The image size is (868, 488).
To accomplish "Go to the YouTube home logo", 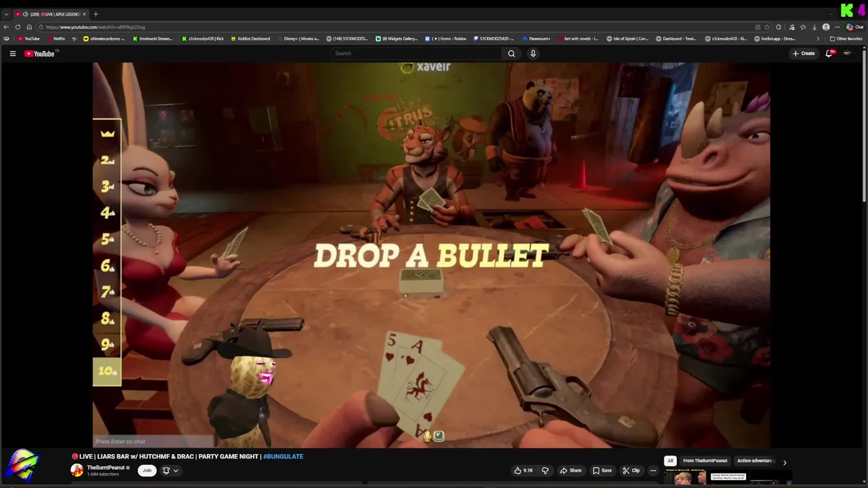I will pos(39,54).
